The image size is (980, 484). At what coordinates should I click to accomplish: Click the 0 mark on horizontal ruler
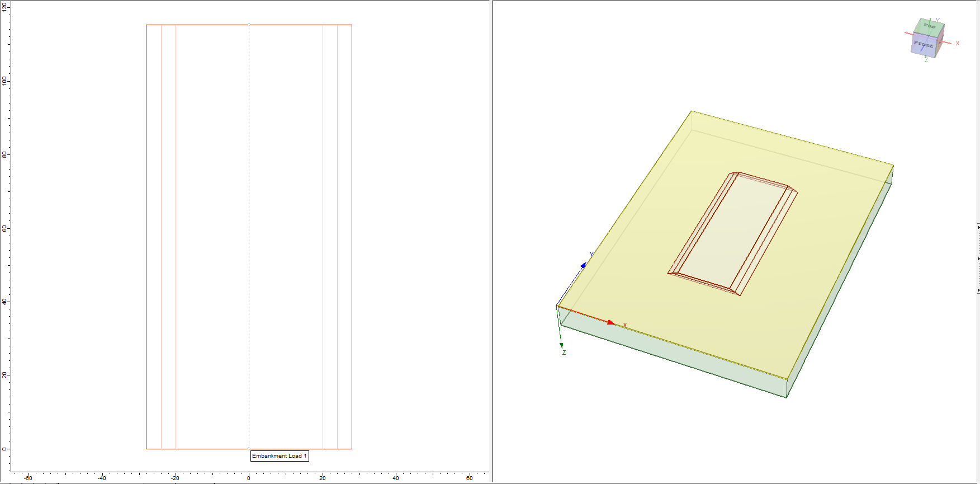tap(249, 478)
